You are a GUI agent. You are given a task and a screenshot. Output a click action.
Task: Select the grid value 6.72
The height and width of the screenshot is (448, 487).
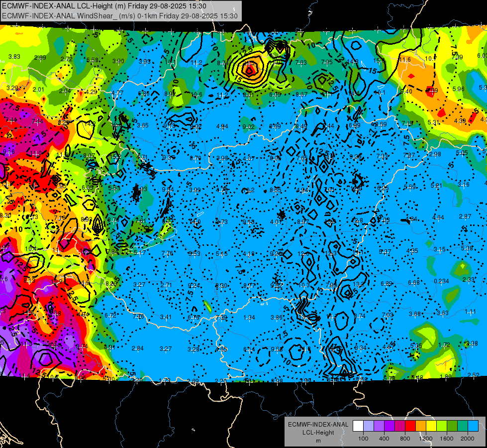pyautogui.click(x=110, y=315)
